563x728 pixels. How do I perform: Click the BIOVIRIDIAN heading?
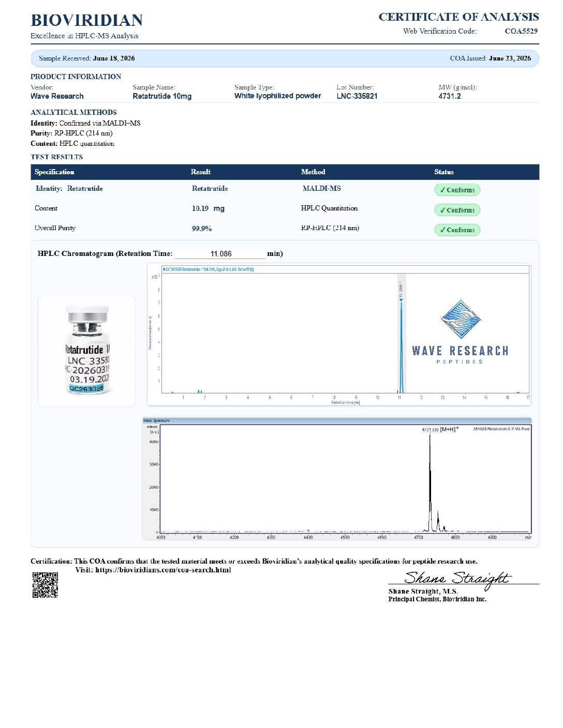coord(87,20)
